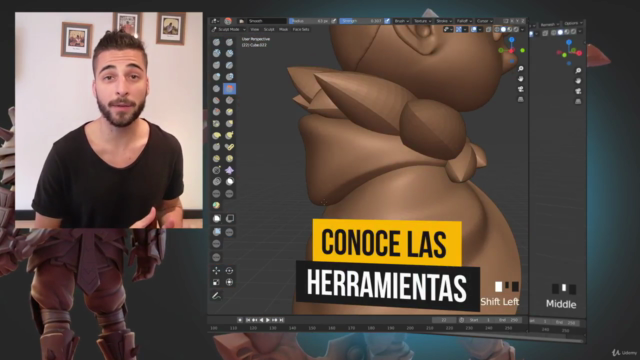
Task: Select the Draw Sharp brush
Action: click(x=229, y=42)
